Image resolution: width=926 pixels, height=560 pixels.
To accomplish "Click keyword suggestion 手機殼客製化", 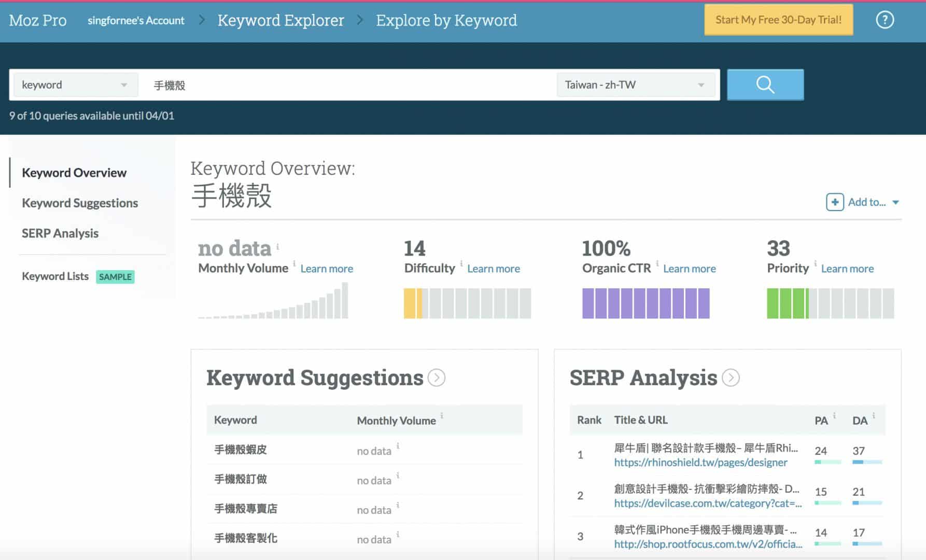I will (x=246, y=538).
